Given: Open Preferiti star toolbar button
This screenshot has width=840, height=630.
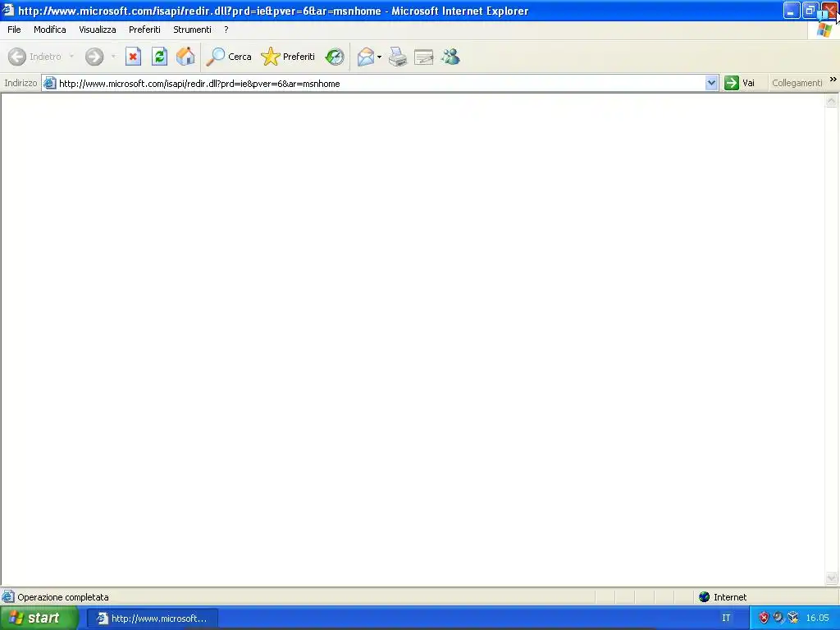Looking at the screenshot, I should click(x=288, y=57).
